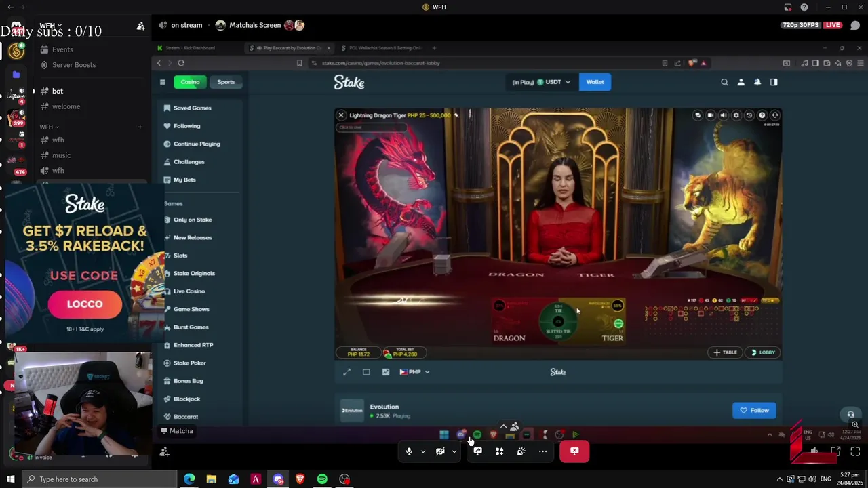Open game help question mark icon
Image resolution: width=868 pixels, height=488 pixels.
pyautogui.click(x=762, y=115)
